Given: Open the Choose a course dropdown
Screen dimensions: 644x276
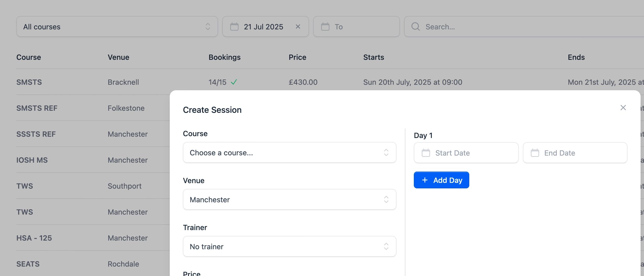Looking at the screenshot, I should [289, 152].
